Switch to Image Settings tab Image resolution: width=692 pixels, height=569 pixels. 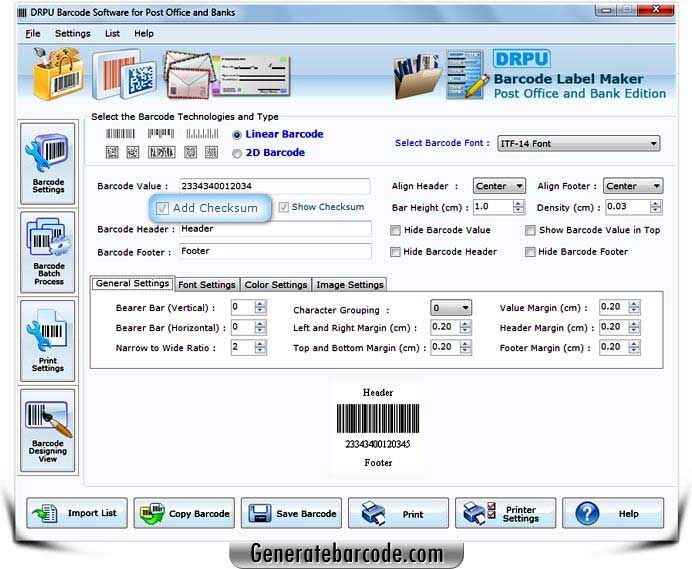point(350,285)
